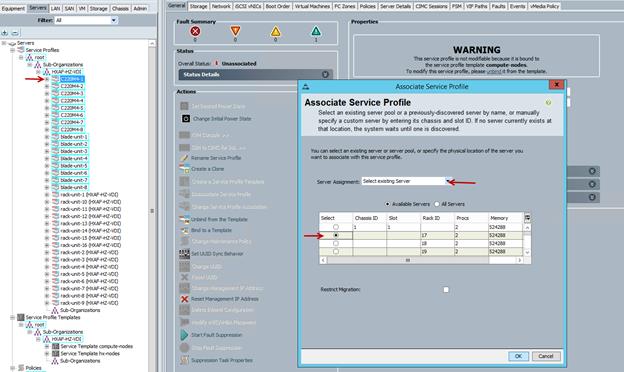Select the All Servers radio button
Image resolution: width=624 pixels, height=372 pixels.
pyautogui.click(x=437, y=204)
